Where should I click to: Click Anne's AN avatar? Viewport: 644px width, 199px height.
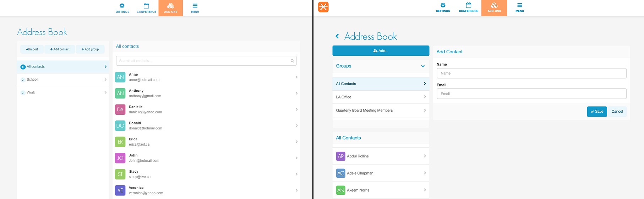point(120,77)
